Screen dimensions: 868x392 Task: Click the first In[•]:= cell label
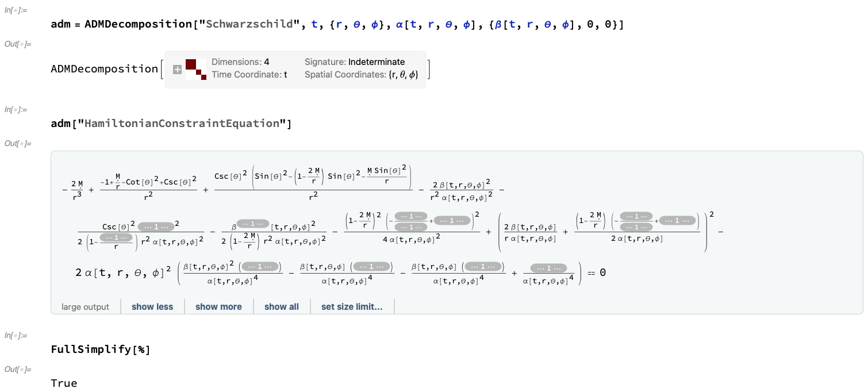point(17,11)
